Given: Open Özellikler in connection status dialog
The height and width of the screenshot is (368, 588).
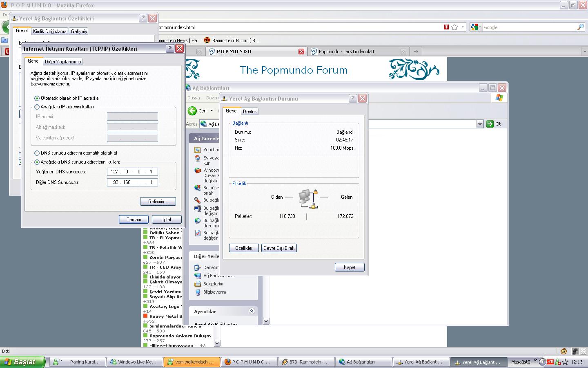Looking at the screenshot, I should tap(244, 248).
